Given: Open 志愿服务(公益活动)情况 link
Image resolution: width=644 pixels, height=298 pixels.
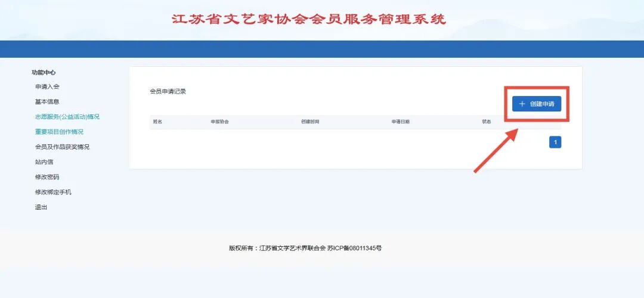Looking at the screenshot, I should tap(67, 117).
